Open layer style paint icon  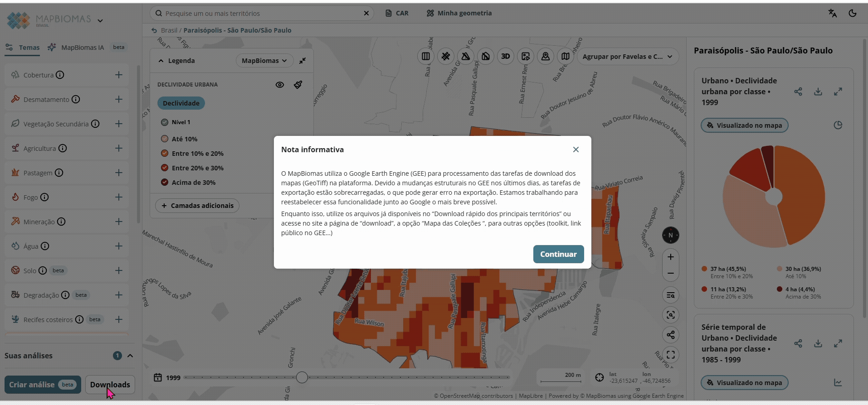[x=298, y=85]
